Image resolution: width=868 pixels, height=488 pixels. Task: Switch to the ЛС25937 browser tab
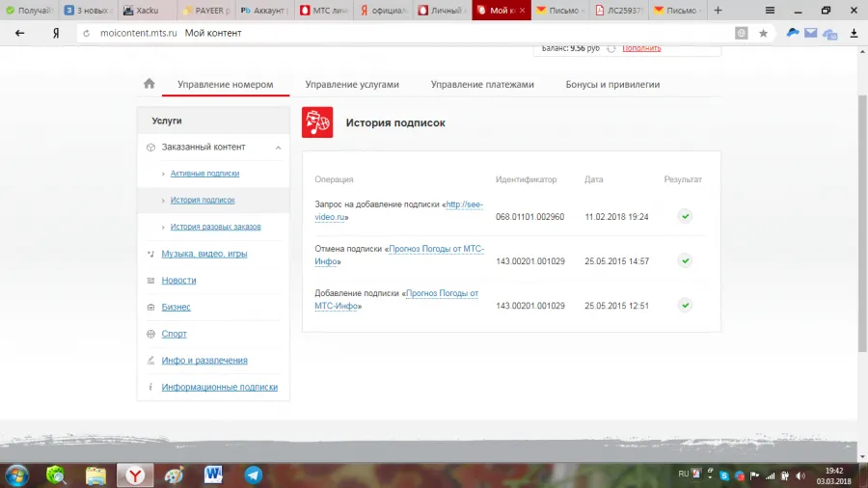tap(619, 10)
